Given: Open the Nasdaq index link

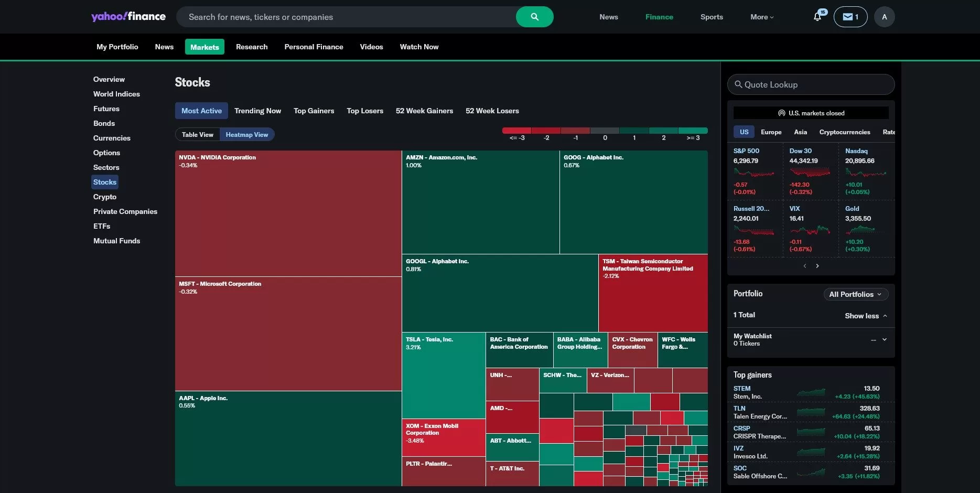Looking at the screenshot, I should click(856, 151).
